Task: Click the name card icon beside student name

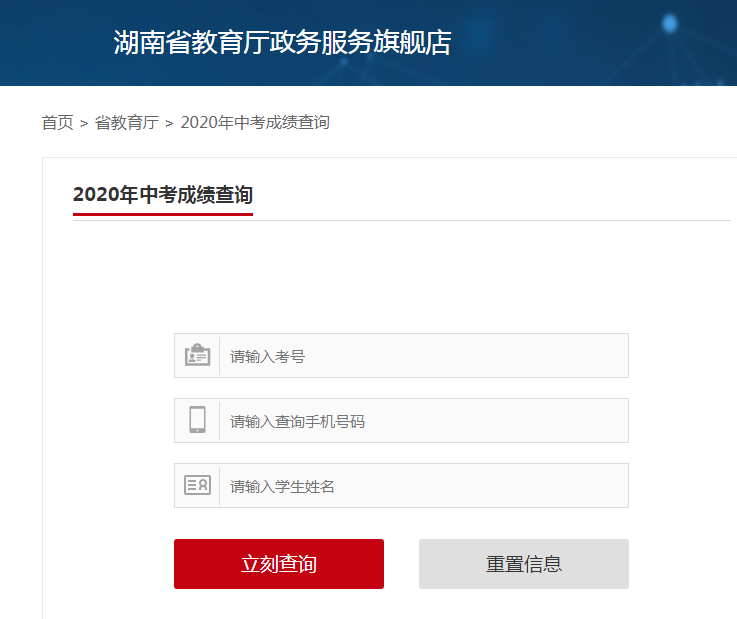Action: coord(197,486)
